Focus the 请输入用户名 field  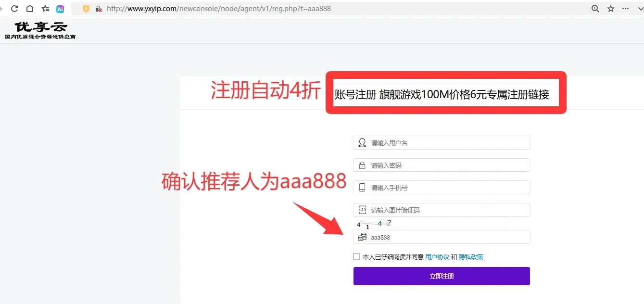(442, 143)
